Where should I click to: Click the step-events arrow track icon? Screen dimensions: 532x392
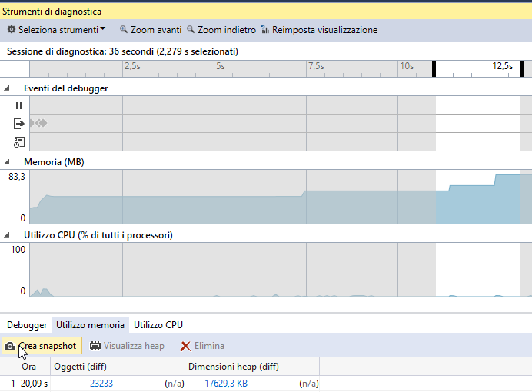[19, 124]
